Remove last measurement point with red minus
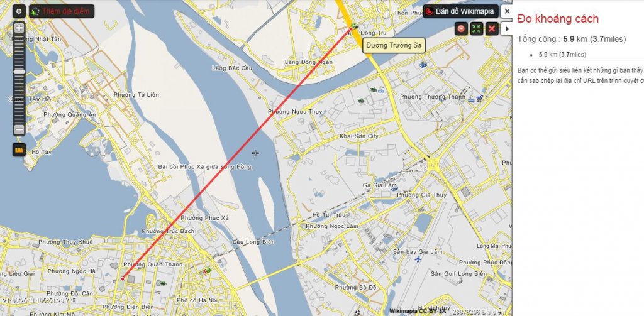The height and width of the screenshot is (316, 644). coord(461,29)
